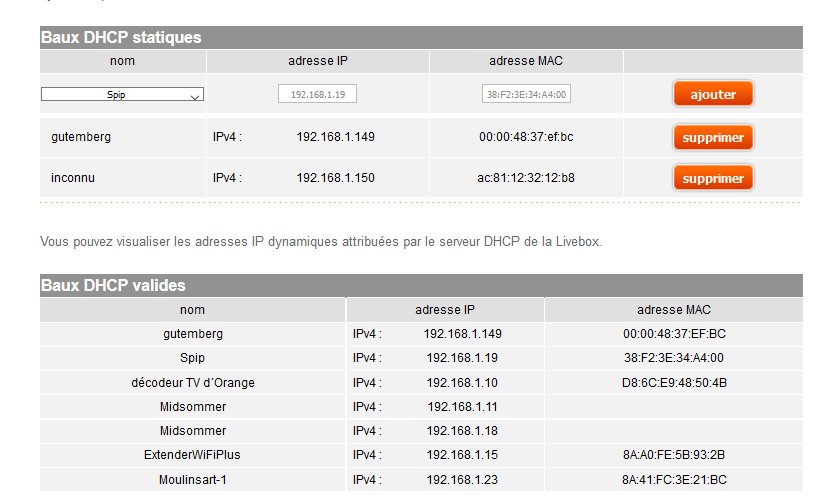Delete the gutemberg static lease
The height and width of the screenshot is (503, 817).
point(712,137)
